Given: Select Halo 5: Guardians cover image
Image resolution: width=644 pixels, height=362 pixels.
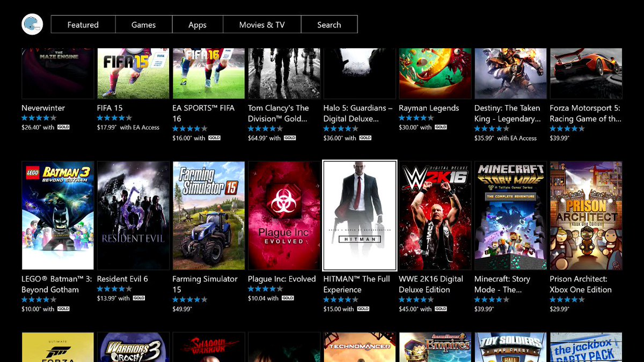Looking at the screenshot, I should [360, 73].
